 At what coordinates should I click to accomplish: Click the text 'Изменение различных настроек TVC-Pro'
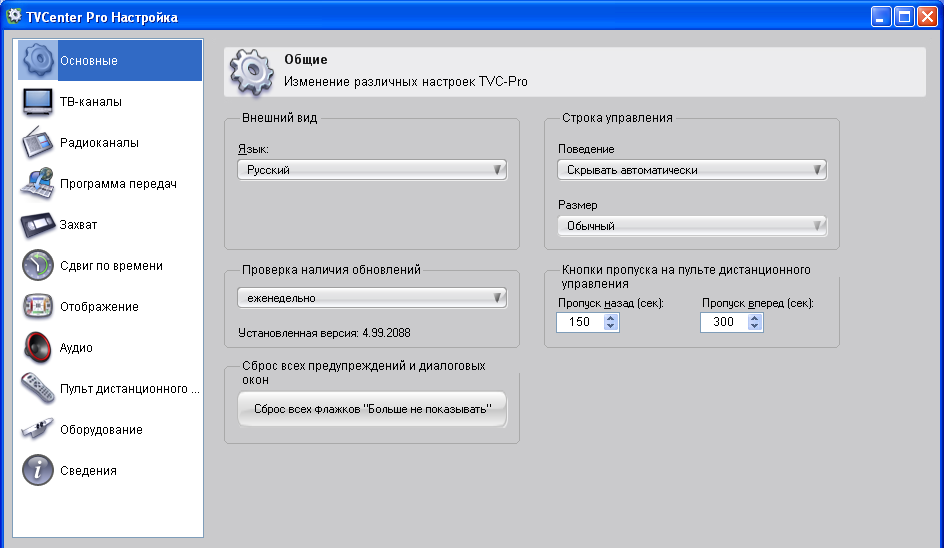pos(406,82)
